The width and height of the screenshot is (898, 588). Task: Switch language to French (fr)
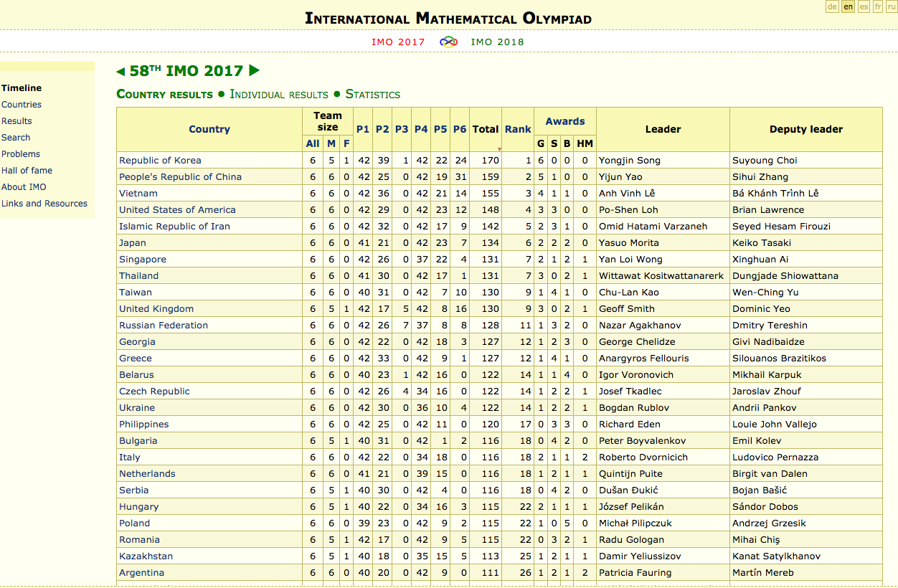tap(878, 6)
